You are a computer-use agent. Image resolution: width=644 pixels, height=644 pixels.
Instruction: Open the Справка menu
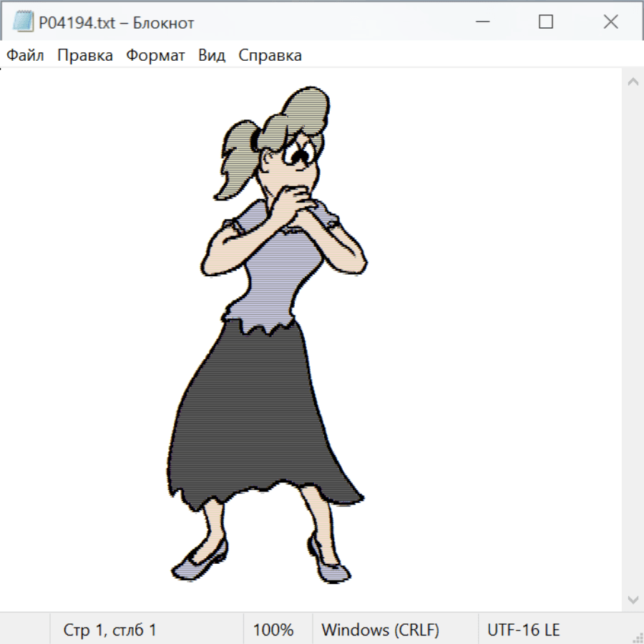[x=270, y=55]
